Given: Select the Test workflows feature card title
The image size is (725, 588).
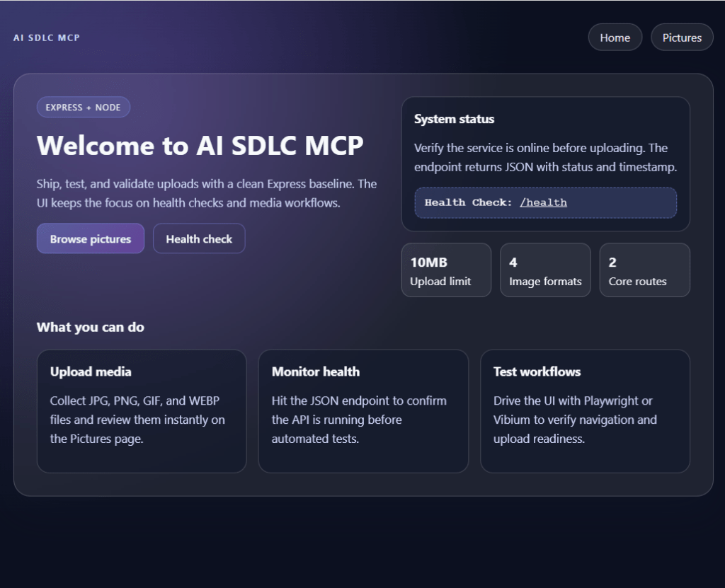Looking at the screenshot, I should pyautogui.click(x=537, y=371).
